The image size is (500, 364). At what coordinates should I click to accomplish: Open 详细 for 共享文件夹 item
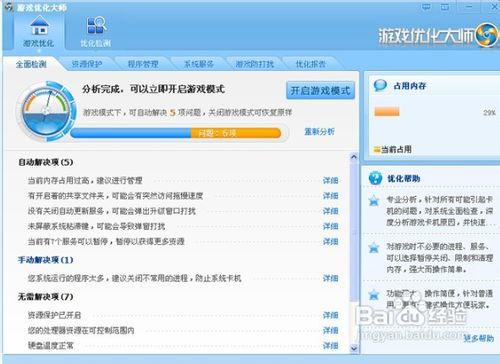coord(330,196)
